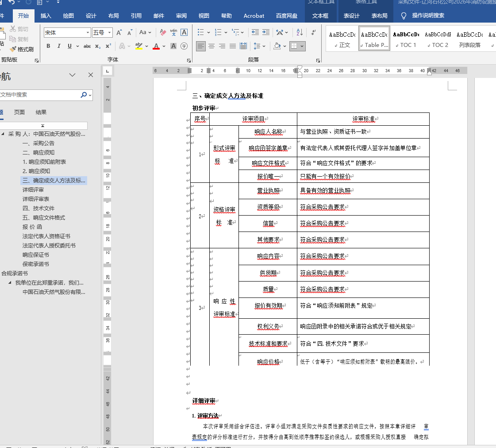Click the red font color button
This screenshot has height=448, width=496.
point(156,46)
